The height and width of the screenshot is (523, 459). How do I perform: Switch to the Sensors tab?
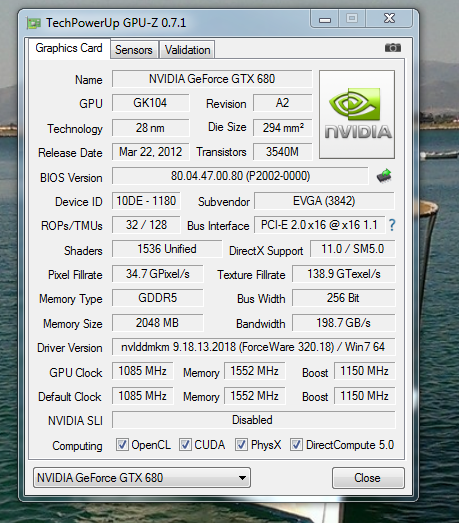point(134,50)
